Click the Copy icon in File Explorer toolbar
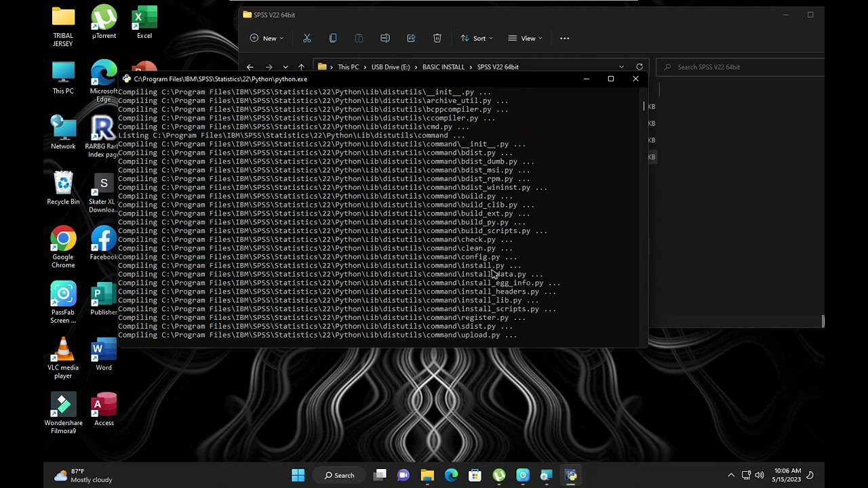The height and width of the screenshot is (488, 868). [x=333, y=39]
